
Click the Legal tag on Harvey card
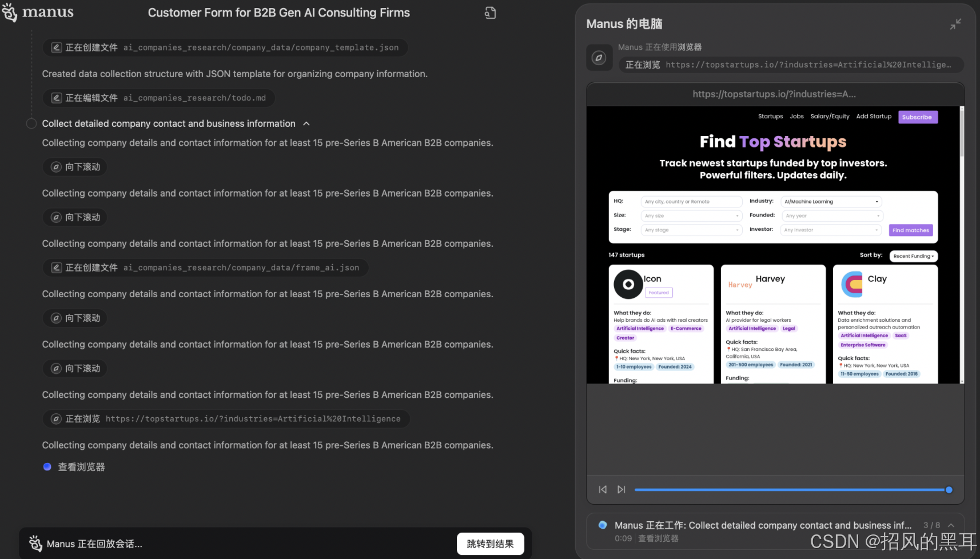coord(788,329)
